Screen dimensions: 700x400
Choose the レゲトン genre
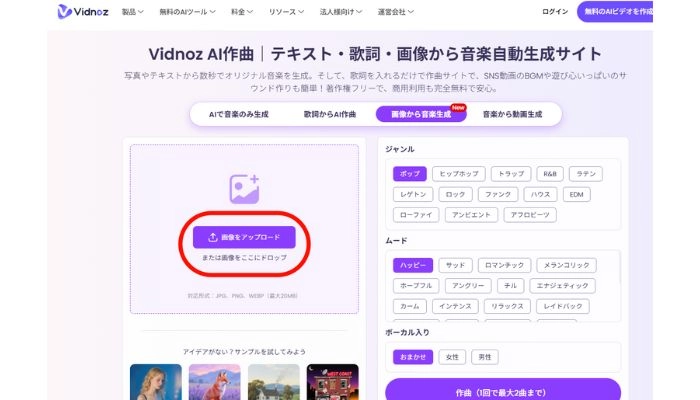click(413, 194)
